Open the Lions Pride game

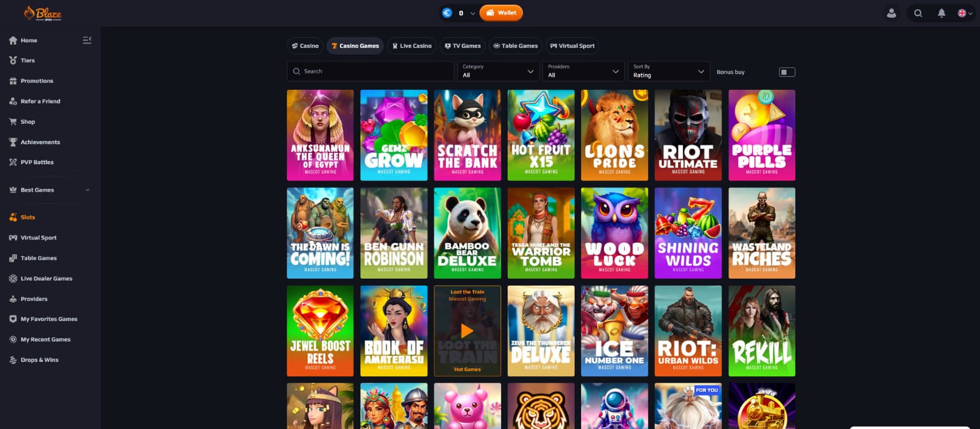pyautogui.click(x=614, y=135)
